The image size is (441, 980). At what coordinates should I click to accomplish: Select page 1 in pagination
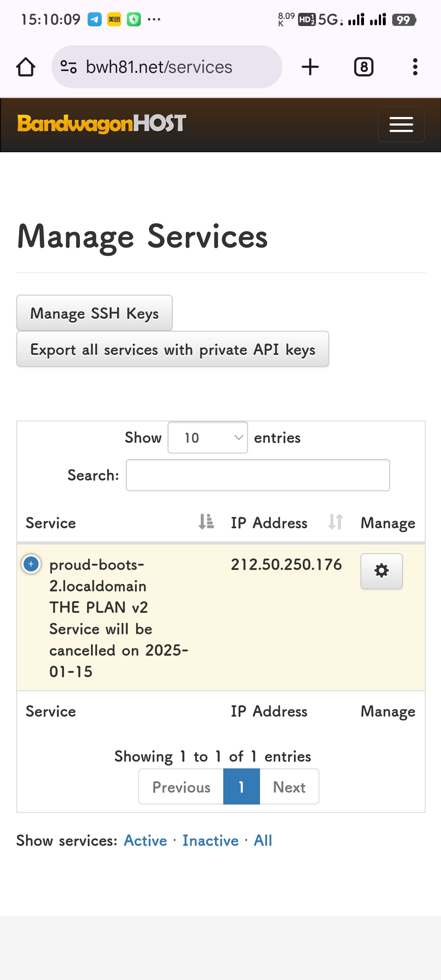coord(242,786)
